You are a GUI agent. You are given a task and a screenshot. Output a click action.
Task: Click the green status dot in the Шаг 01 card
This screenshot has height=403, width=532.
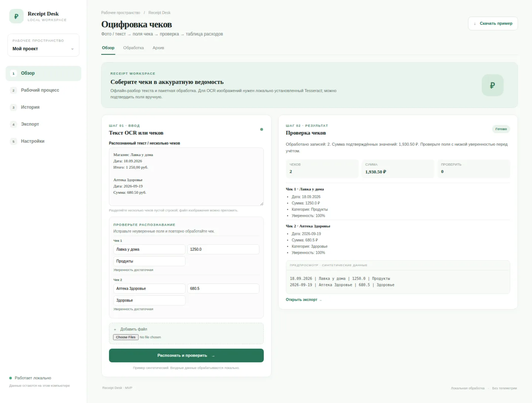262,129
